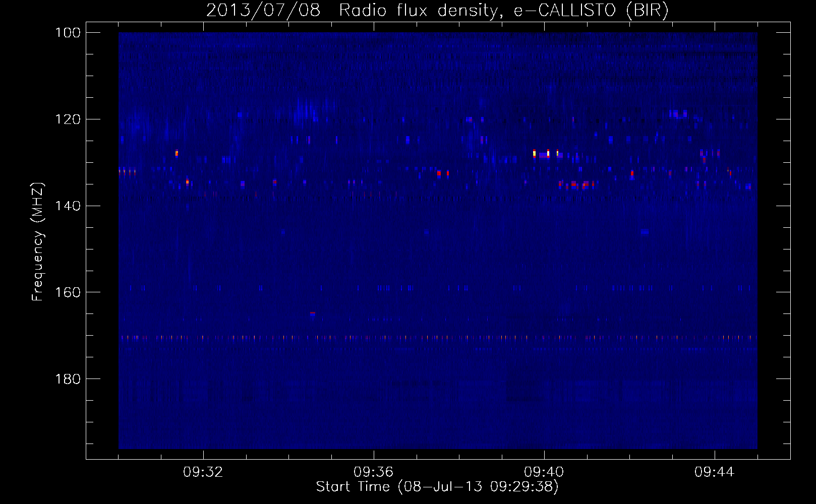Click the 100 frequency tick label

[68, 33]
